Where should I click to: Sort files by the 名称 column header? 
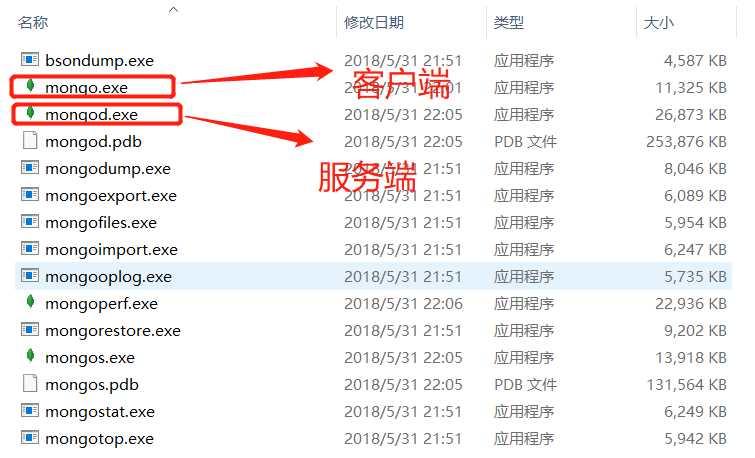[x=33, y=23]
